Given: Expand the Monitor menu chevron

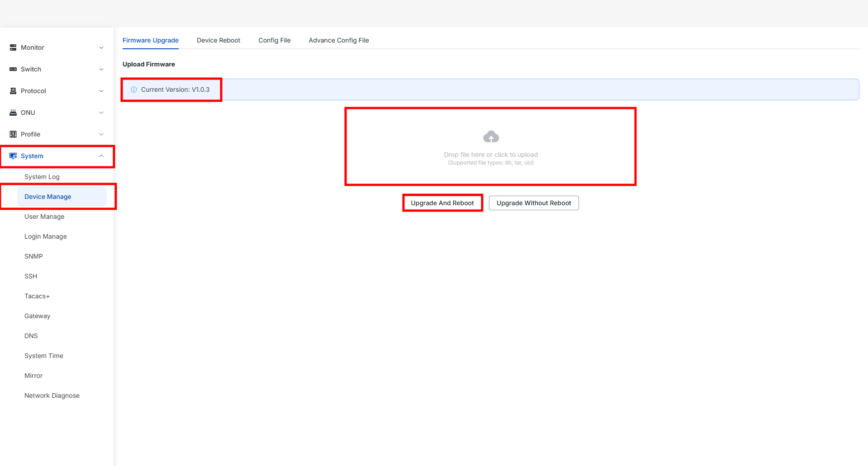Looking at the screenshot, I should (x=101, y=47).
